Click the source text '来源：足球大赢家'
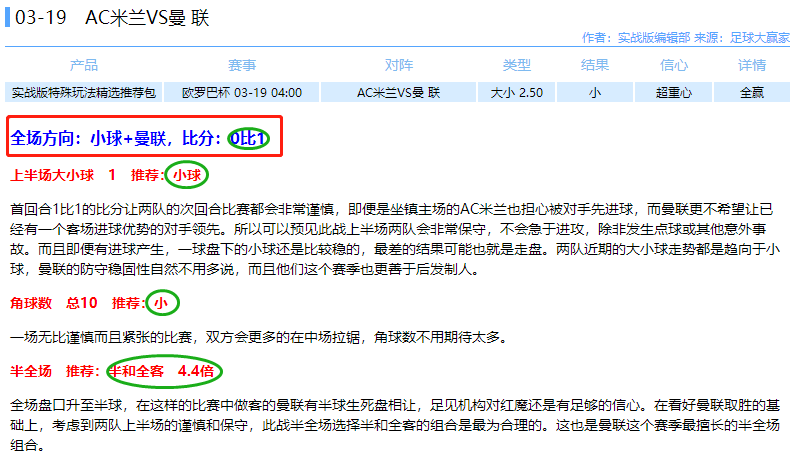This screenshot has height=465, width=801. click(x=742, y=37)
